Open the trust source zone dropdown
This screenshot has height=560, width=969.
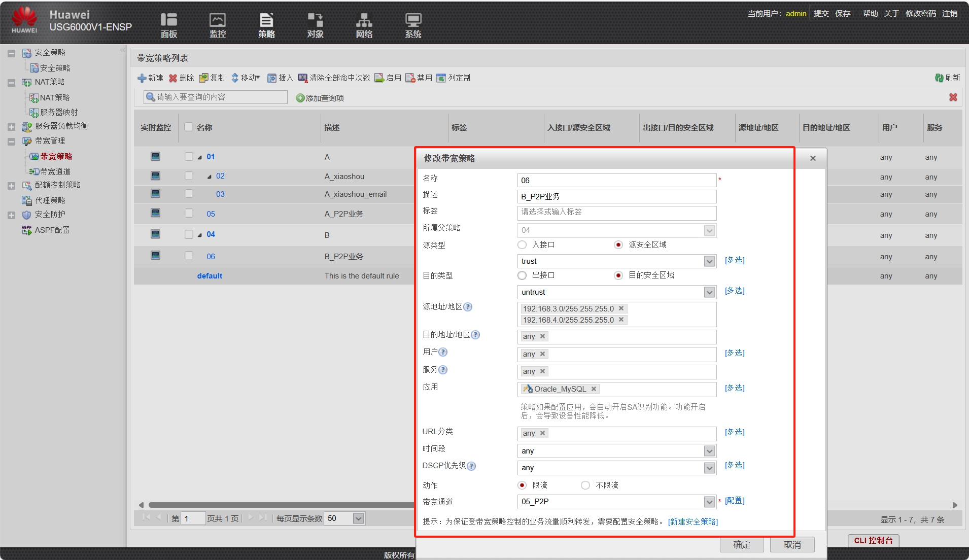pyautogui.click(x=710, y=261)
